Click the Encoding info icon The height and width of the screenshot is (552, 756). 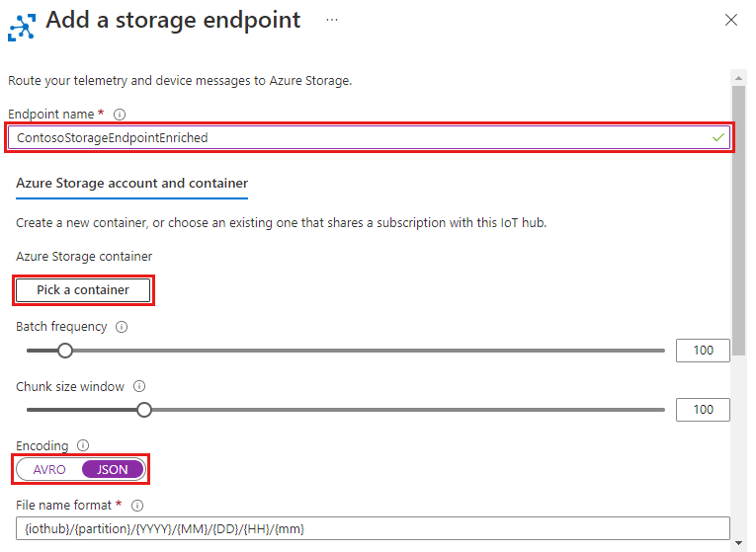click(x=83, y=445)
